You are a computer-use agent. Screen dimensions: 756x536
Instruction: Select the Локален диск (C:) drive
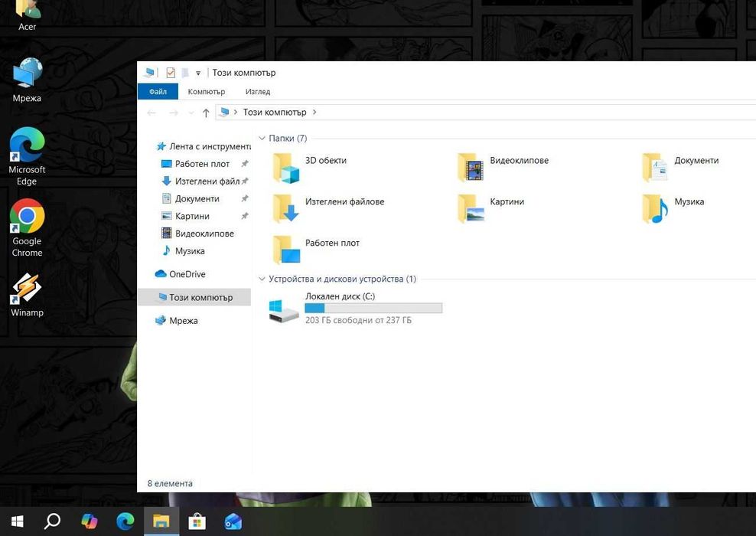pyautogui.click(x=356, y=308)
